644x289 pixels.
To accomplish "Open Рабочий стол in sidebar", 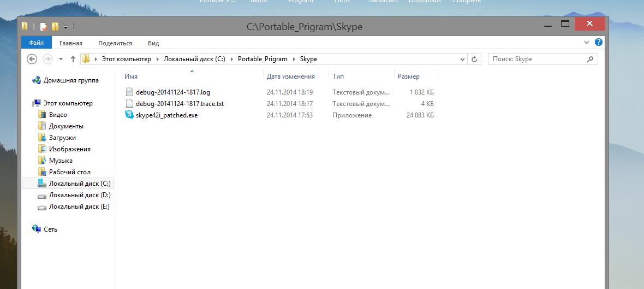I will click(70, 172).
